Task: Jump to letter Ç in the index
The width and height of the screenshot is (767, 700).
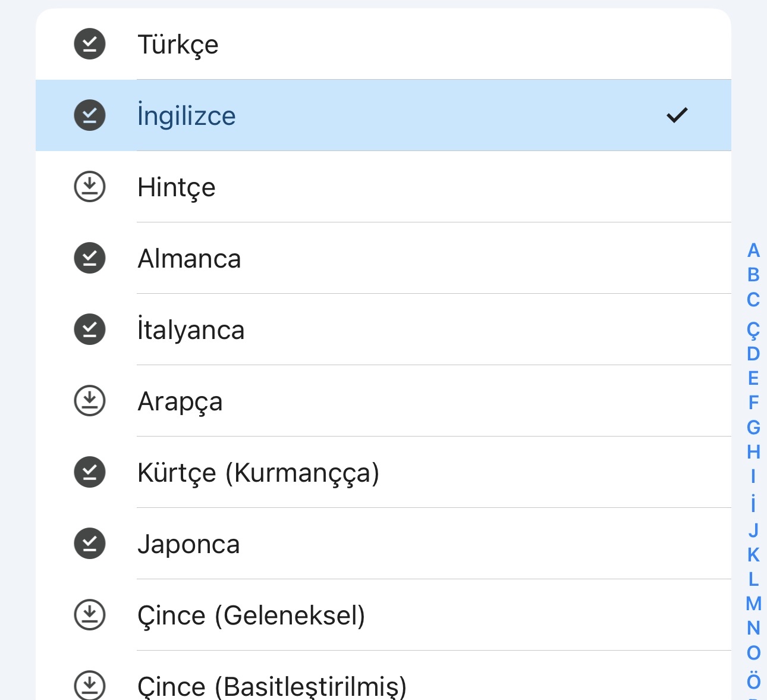Action: [753, 329]
